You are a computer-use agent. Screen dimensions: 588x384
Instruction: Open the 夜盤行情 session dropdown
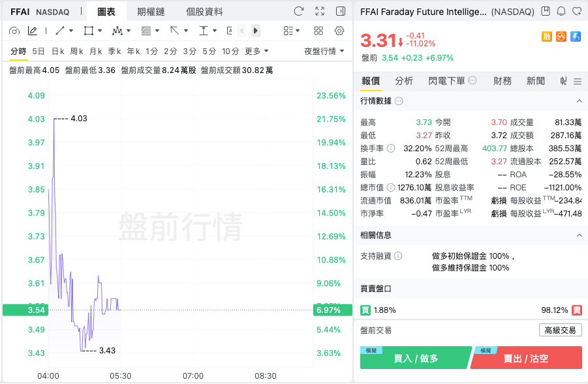pos(324,51)
